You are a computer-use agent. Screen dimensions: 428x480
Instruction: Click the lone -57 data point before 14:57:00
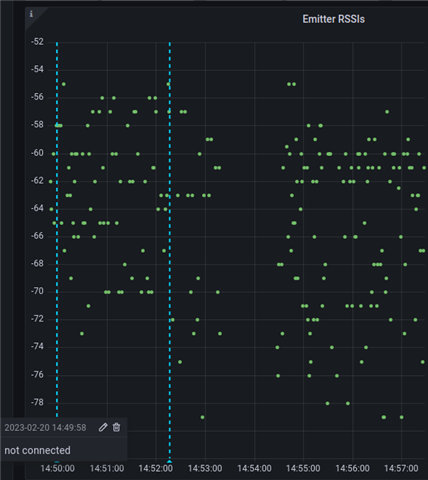387,112
